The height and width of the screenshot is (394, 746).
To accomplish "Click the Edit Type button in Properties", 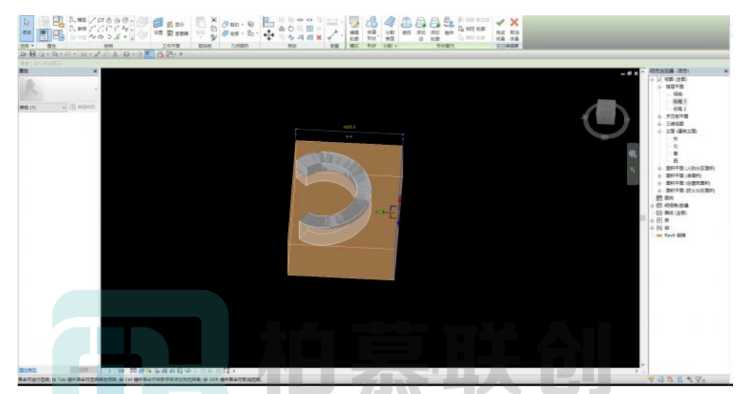I will pyautogui.click(x=83, y=107).
